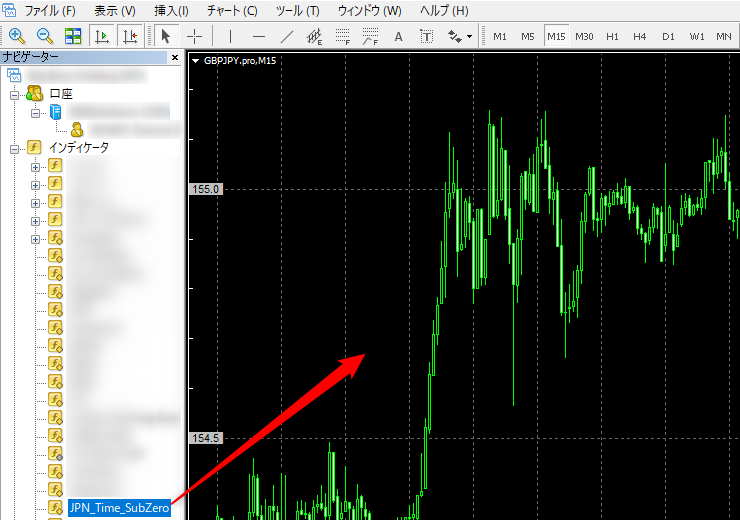The width and height of the screenshot is (740, 520).
Task: Switch to W1 timeframe
Action: coord(697,36)
